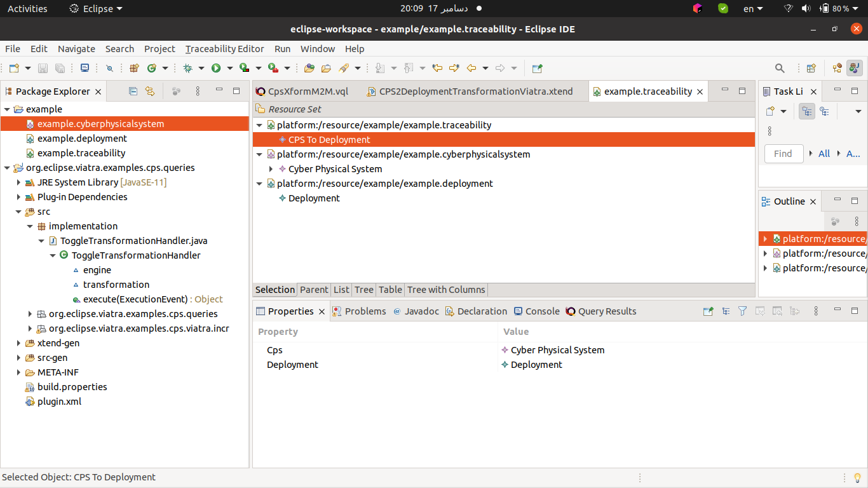Click the green Run button
This screenshot has width=868, height=488.
coord(216,68)
